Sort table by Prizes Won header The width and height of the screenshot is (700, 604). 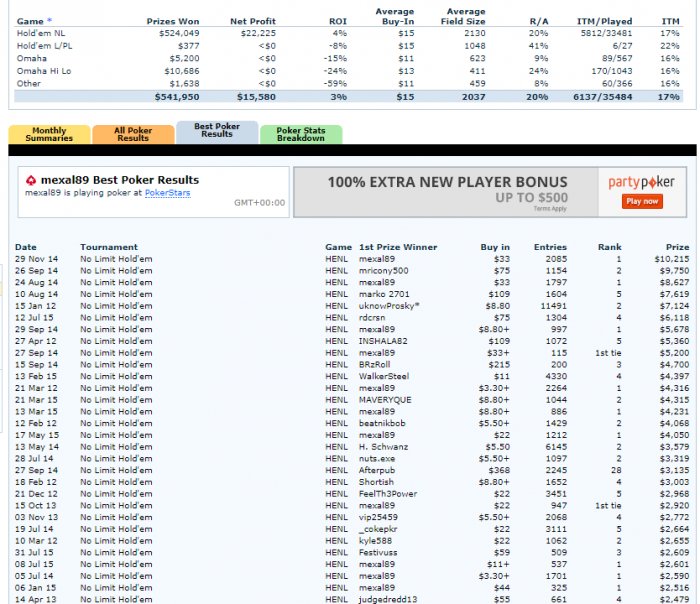click(x=173, y=21)
